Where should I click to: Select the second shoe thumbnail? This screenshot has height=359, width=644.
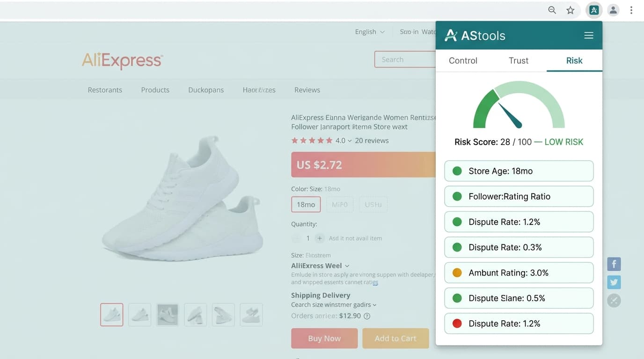coord(139,315)
